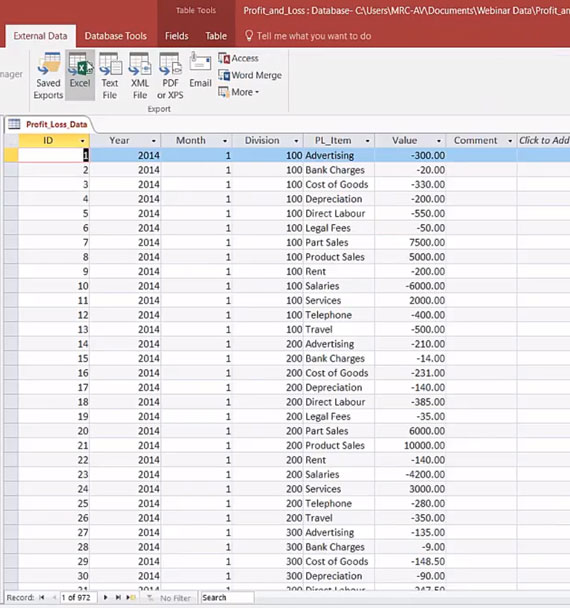Screen dimensions: 570x608
Task: Export as PDF or XPS
Action: (x=170, y=76)
